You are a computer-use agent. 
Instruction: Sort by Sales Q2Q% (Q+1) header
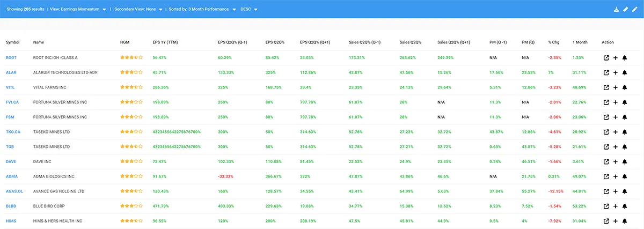(454, 42)
